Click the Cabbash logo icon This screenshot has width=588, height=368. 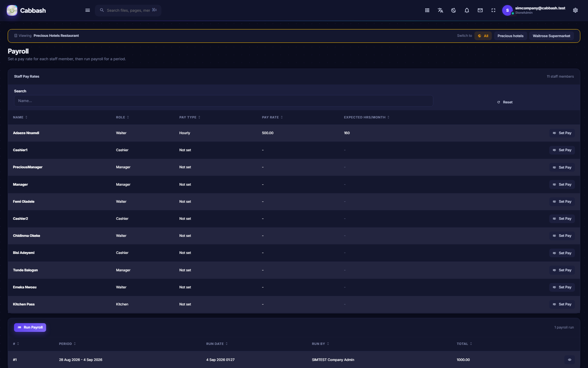tap(12, 10)
